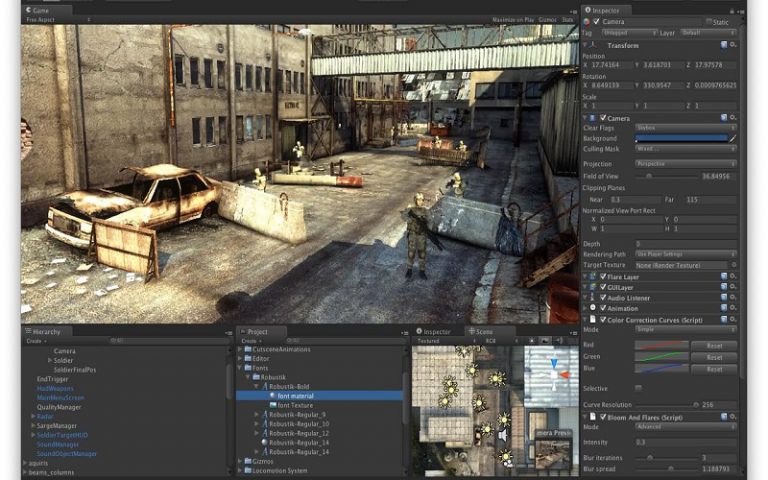Reset the Red color curve

[x=714, y=346]
